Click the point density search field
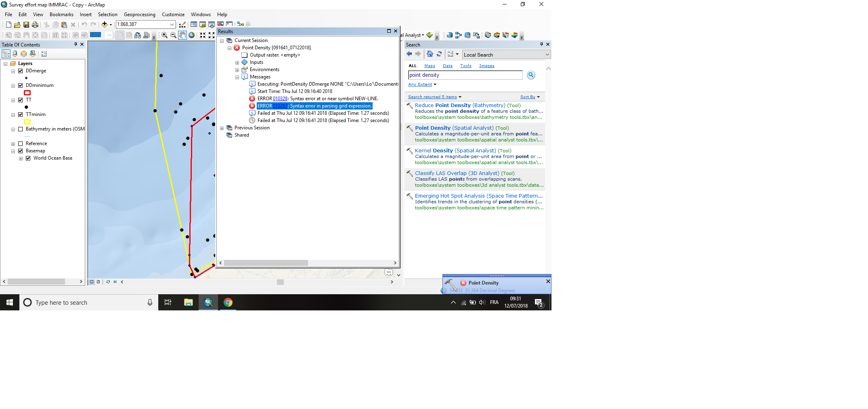This screenshot has width=868, height=409. (x=465, y=75)
